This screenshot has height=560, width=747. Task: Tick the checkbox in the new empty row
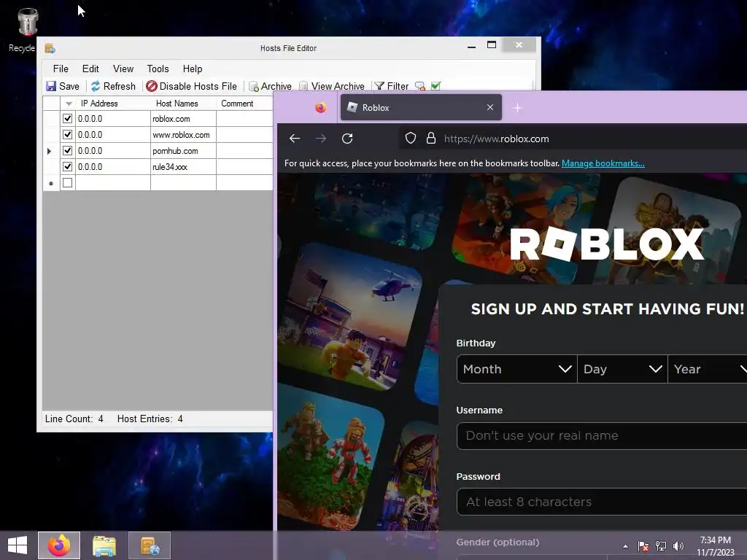pos(68,182)
